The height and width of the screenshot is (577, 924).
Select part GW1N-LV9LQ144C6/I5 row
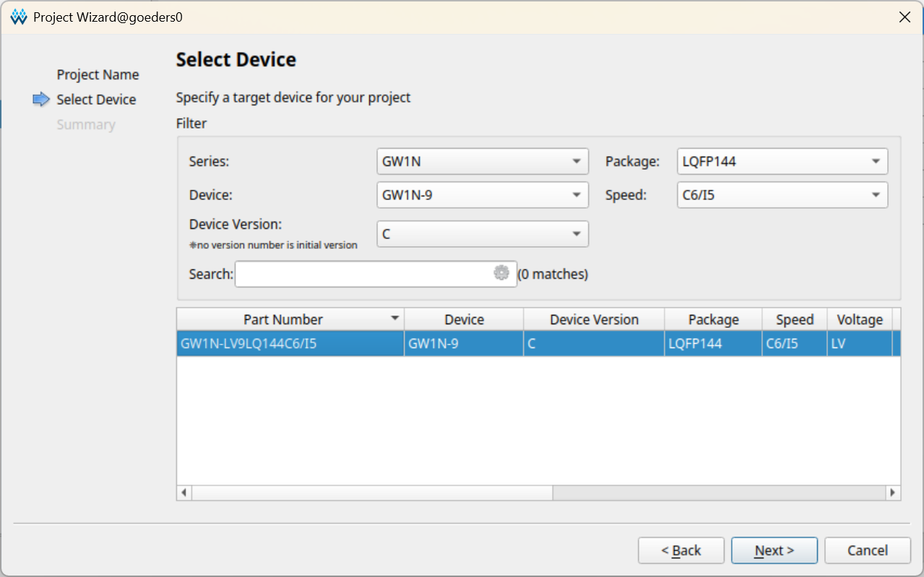click(x=538, y=344)
